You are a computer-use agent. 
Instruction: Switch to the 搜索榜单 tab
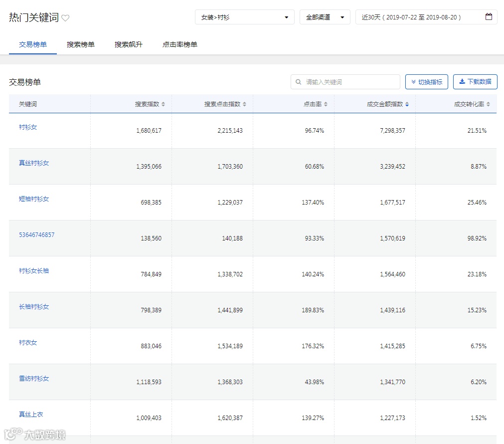[81, 44]
